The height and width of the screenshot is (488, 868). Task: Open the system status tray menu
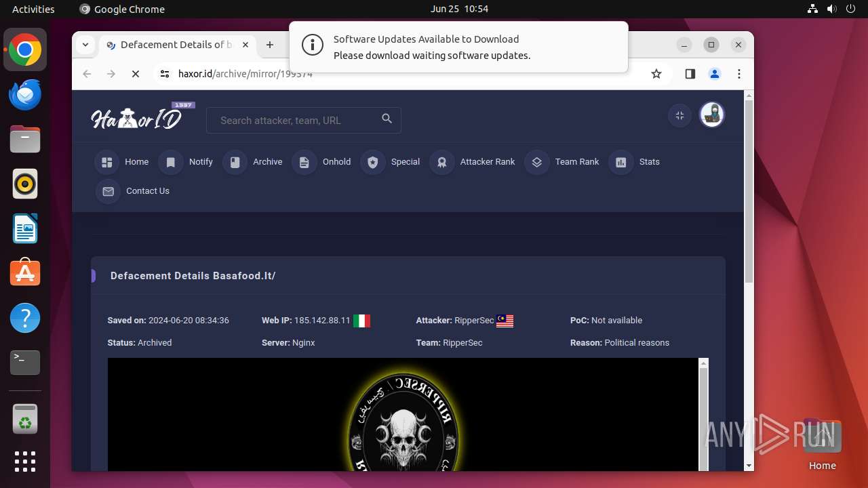831,9
